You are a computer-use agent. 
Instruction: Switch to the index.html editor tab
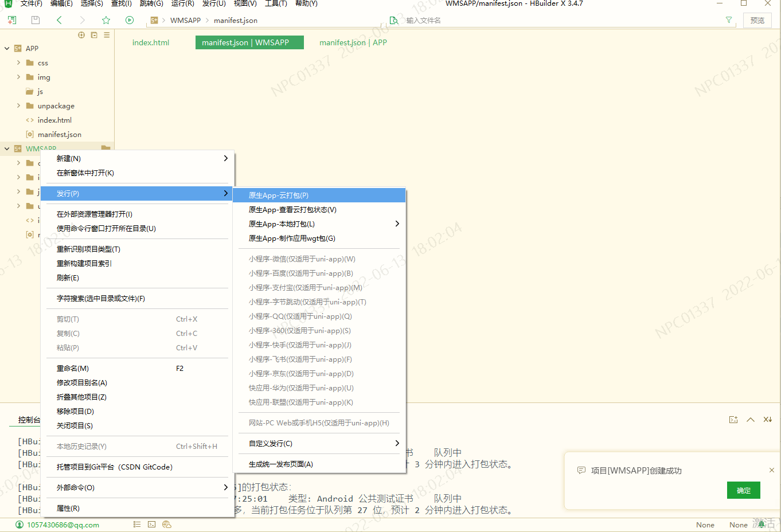pyautogui.click(x=151, y=42)
